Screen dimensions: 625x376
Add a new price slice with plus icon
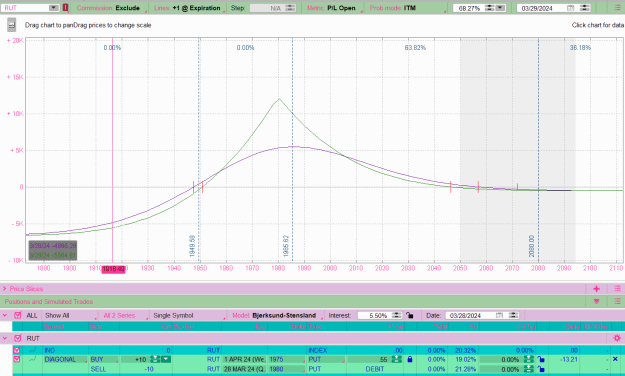pyautogui.click(x=596, y=289)
